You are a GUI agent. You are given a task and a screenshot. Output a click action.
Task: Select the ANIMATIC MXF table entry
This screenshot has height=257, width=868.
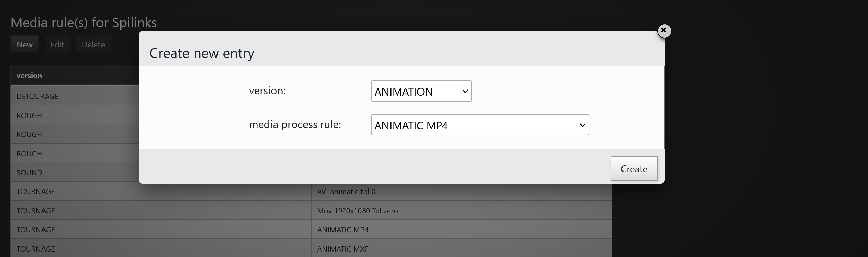point(343,249)
